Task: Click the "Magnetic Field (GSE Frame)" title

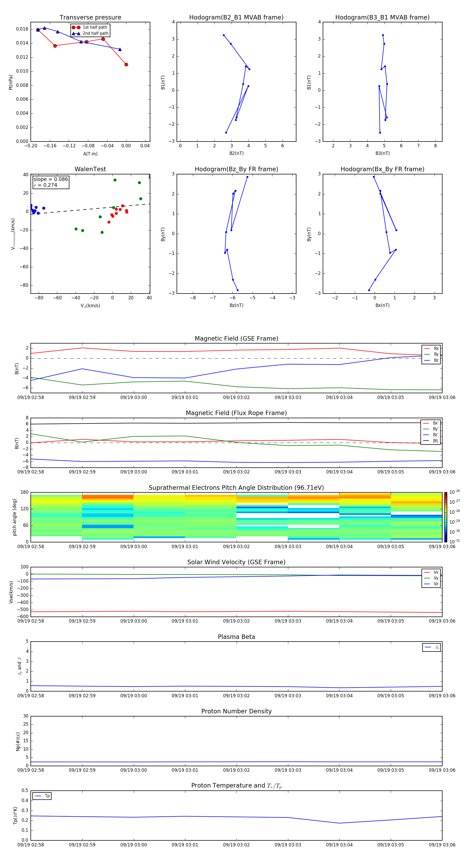Action: (236, 339)
